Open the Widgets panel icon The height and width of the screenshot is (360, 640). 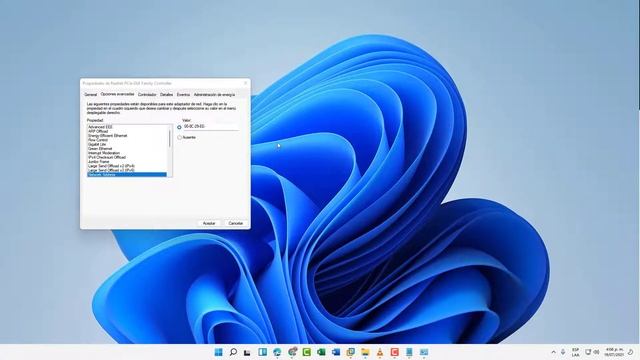(262, 352)
